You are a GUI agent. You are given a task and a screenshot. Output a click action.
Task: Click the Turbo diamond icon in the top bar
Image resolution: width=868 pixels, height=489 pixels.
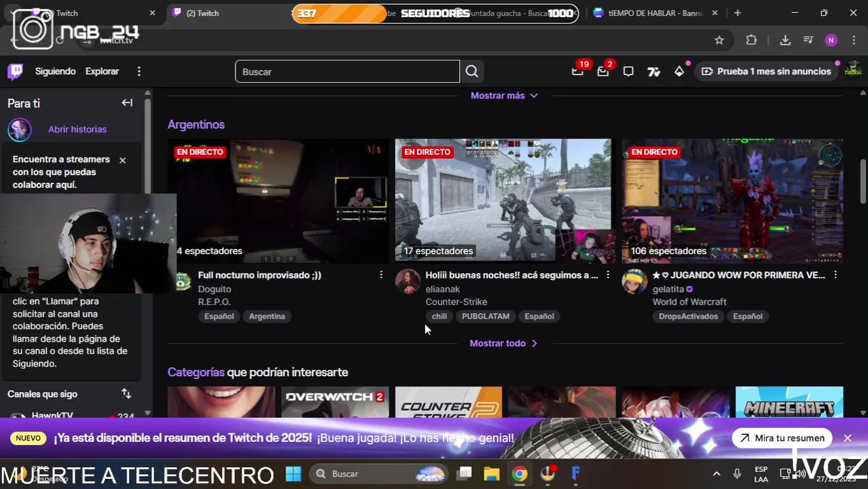[x=679, y=71]
